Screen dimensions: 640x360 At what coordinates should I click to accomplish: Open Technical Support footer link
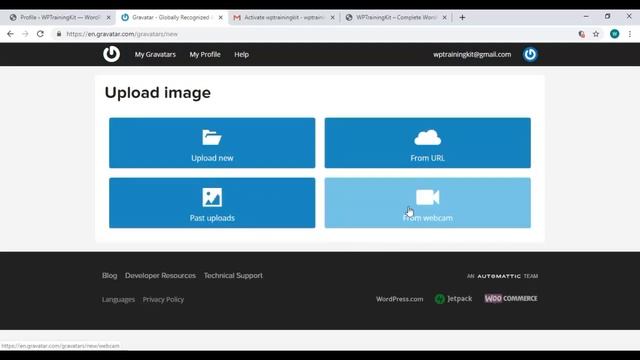(x=233, y=276)
